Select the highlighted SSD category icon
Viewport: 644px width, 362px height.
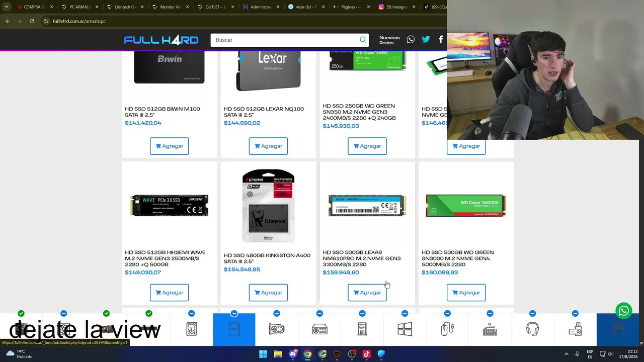coord(234,329)
